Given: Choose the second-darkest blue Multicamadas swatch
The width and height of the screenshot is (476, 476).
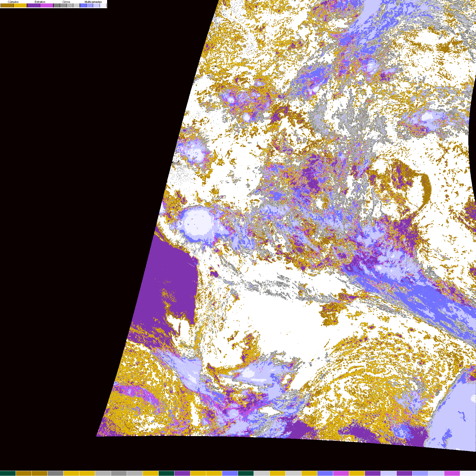Looking at the screenshot, I should pyautogui.click(x=90, y=5).
